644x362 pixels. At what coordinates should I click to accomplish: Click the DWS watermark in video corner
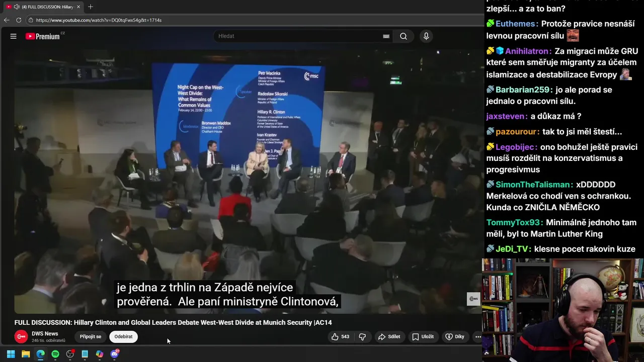pyautogui.click(x=473, y=299)
